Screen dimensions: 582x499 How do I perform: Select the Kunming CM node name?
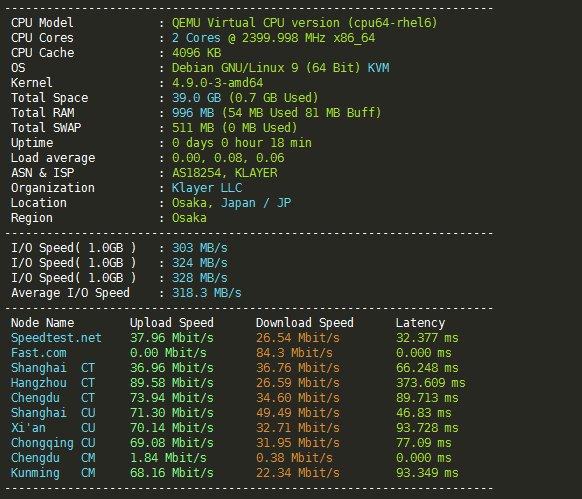53,473
